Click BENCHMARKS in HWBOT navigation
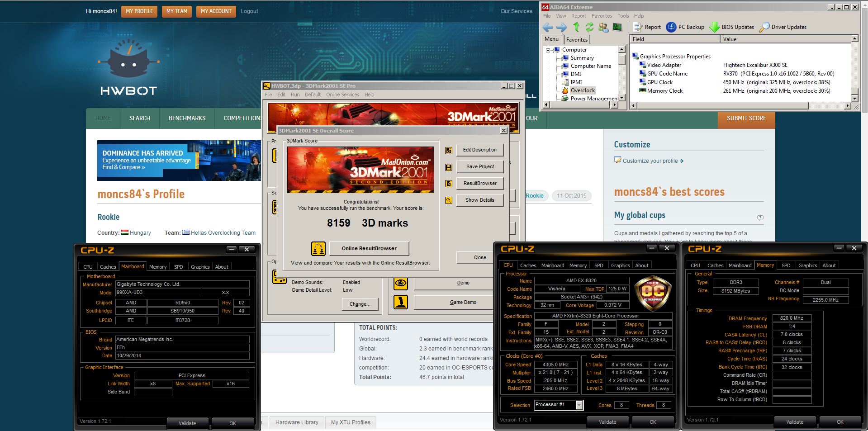 click(x=187, y=118)
